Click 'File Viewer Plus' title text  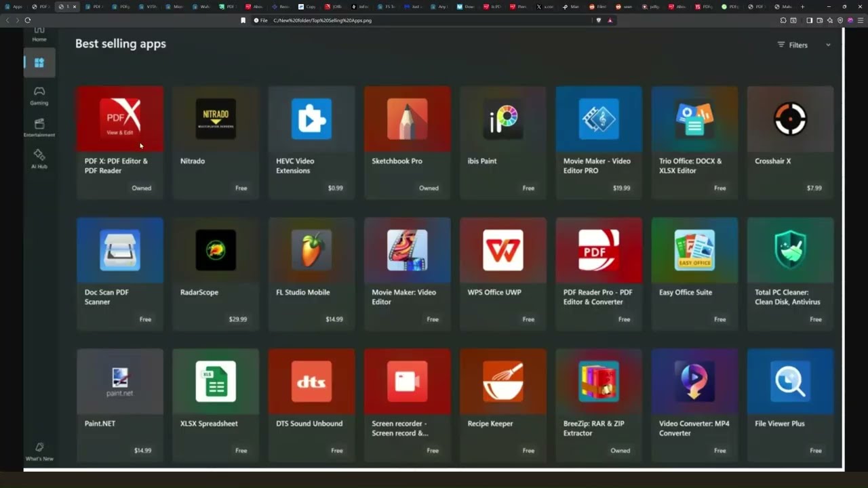(x=780, y=424)
